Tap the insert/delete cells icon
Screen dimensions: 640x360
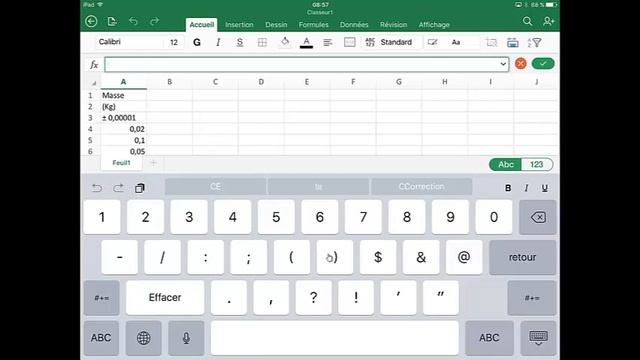click(x=491, y=42)
